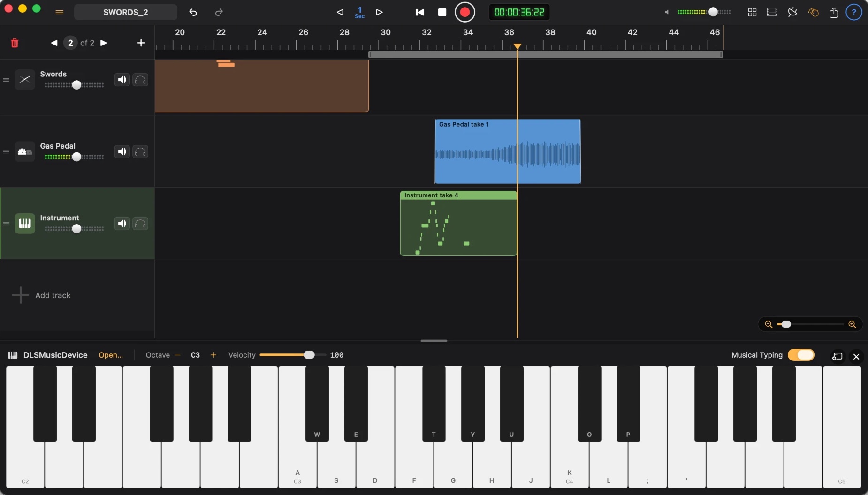
Task: Undo the last action
Action: [193, 12]
